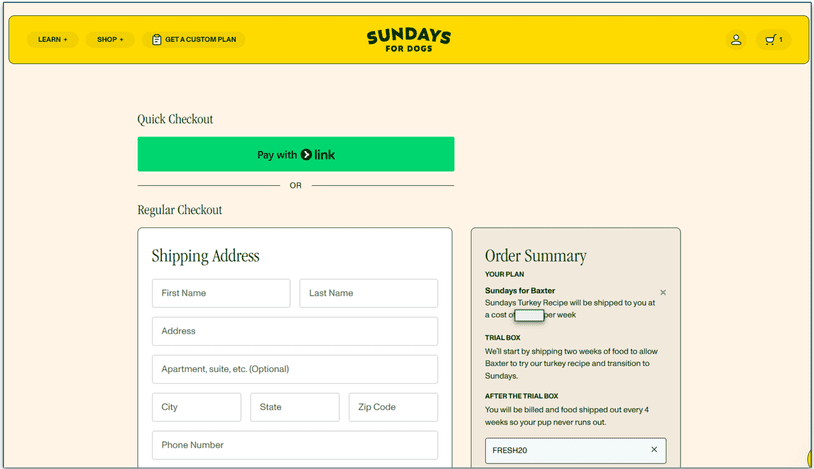814x469 pixels.
Task: Click the Zip Code field
Action: [393, 407]
